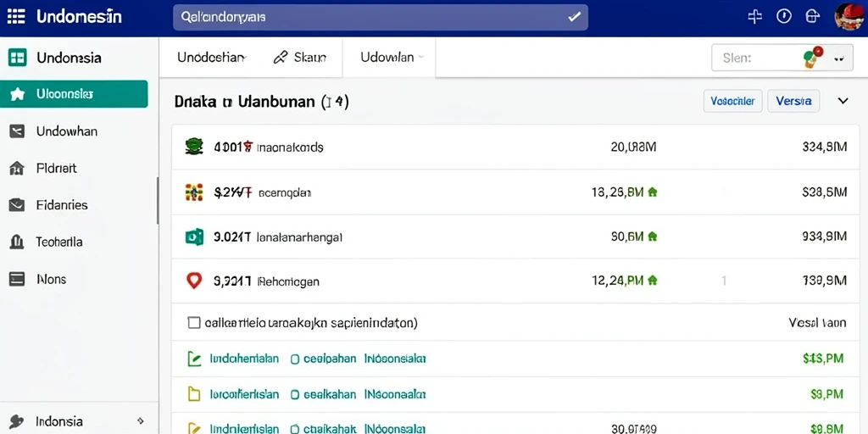Open Nons in the sidebar
Viewport: 868px width, 434px height.
52,279
